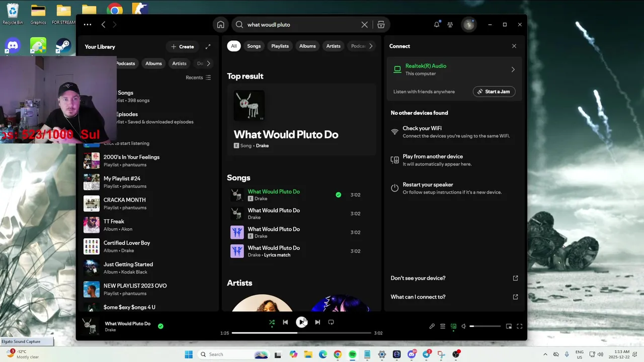The image size is (644, 362).
Task: Select the Artists search filter tab
Action: pyautogui.click(x=334, y=46)
